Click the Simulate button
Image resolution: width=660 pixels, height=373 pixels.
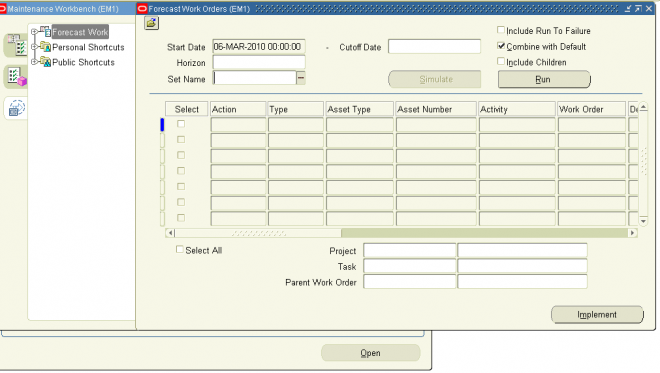[x=435, y=79]
